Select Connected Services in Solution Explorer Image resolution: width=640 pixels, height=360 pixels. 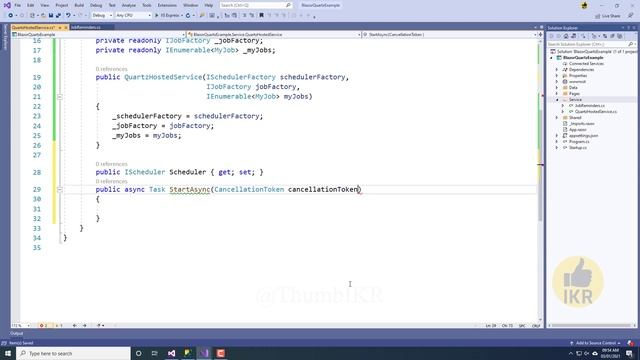click(x=586, y=64)
